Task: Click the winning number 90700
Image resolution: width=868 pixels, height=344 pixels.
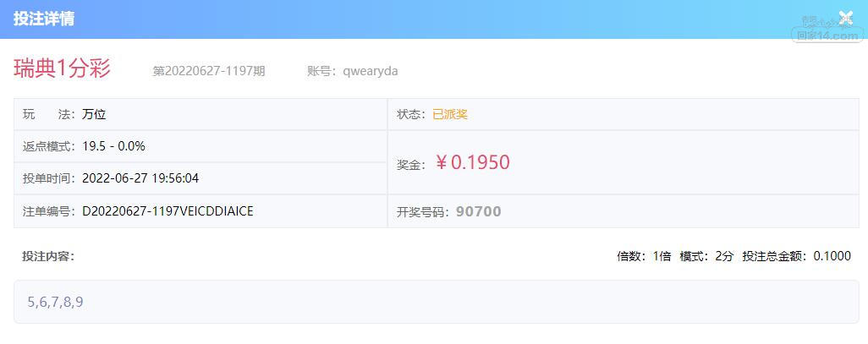Action: point(478,211)
